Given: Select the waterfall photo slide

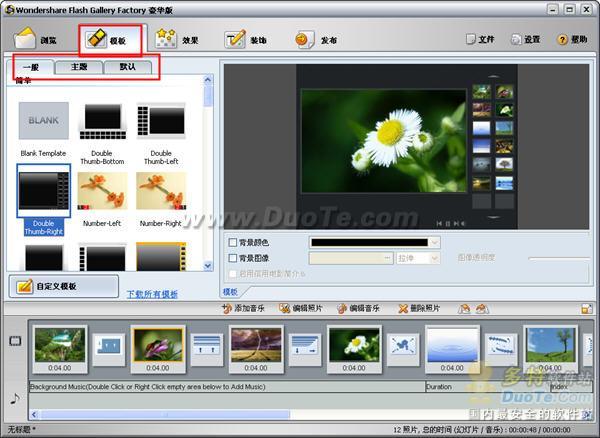Looking at the screenshot, I should [60, 349].
